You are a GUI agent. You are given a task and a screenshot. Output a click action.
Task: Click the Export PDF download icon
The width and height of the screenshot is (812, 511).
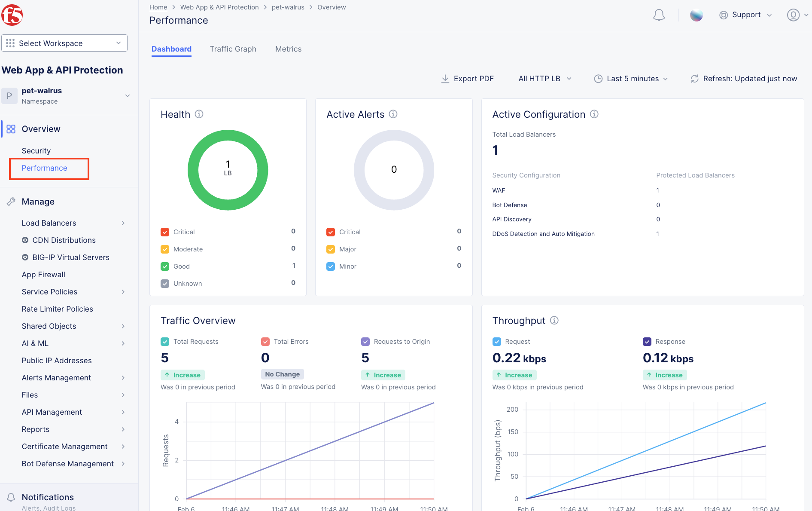click(x=445, y=79)
